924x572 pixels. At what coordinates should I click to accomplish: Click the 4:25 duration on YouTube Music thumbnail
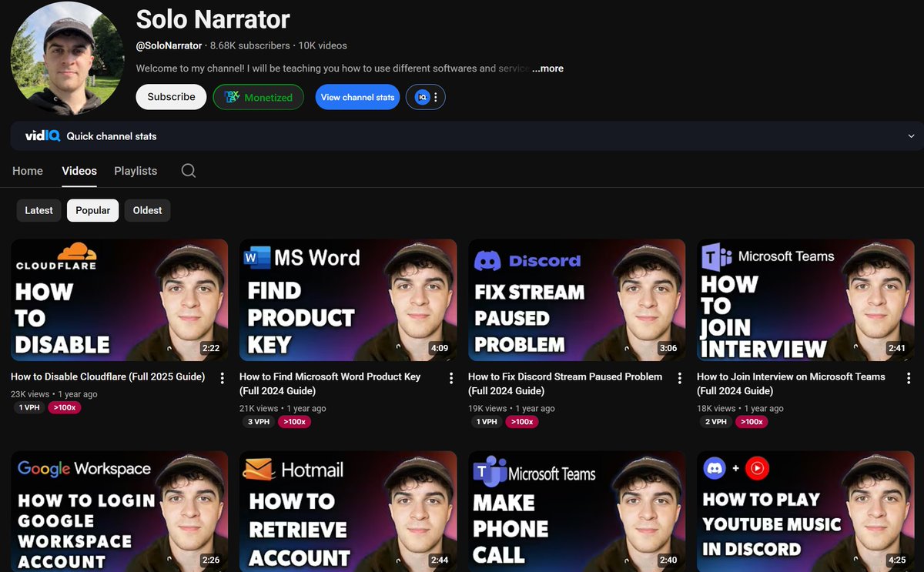pyautogui.click(x=897, y=560)
